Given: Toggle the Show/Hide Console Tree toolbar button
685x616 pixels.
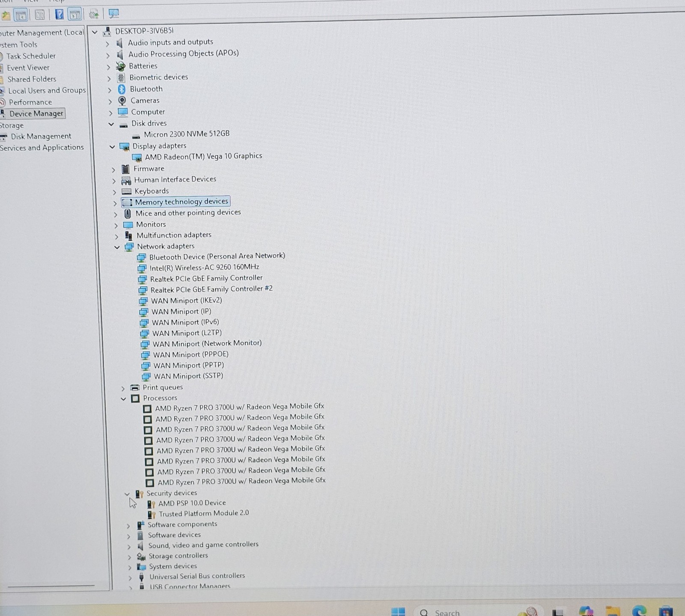Looking at the screenshot, I should click(x=21, y=16).
